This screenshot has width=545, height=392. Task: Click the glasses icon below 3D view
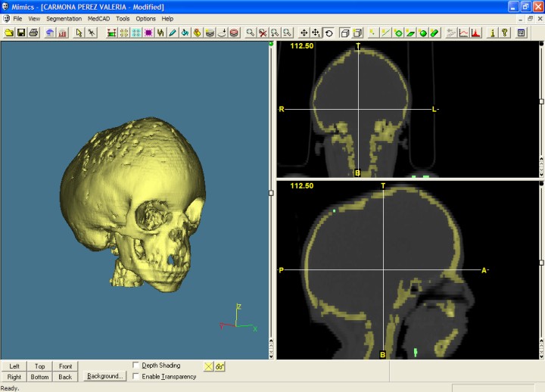[220, 366]
